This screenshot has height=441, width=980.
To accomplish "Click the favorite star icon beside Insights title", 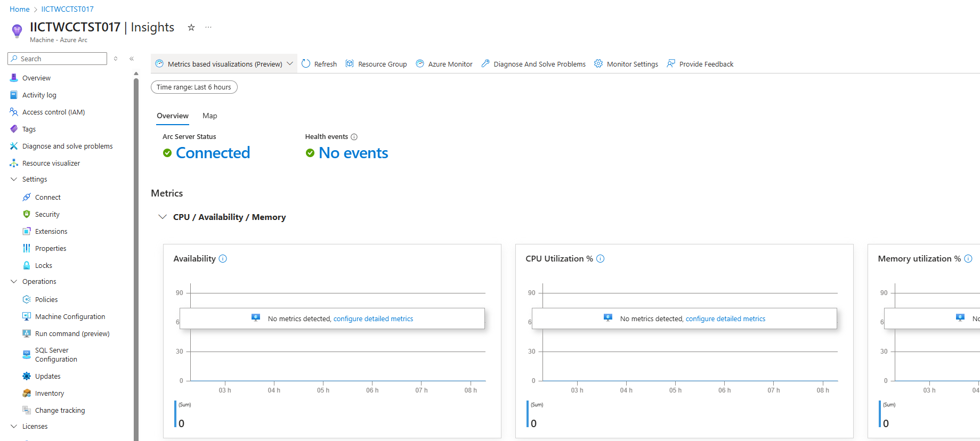I will tap(191, 27).
